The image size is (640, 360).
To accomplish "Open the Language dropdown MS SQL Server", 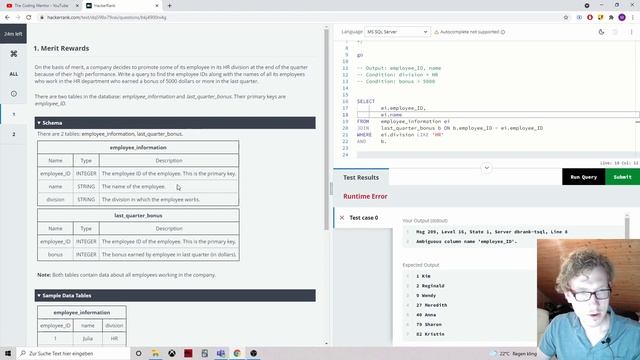I will point(397,32).
